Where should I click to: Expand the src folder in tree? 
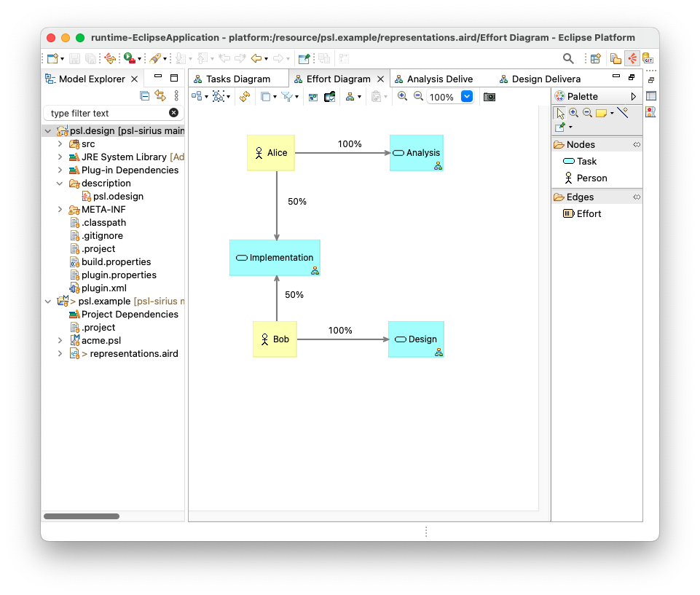point(60,144)
